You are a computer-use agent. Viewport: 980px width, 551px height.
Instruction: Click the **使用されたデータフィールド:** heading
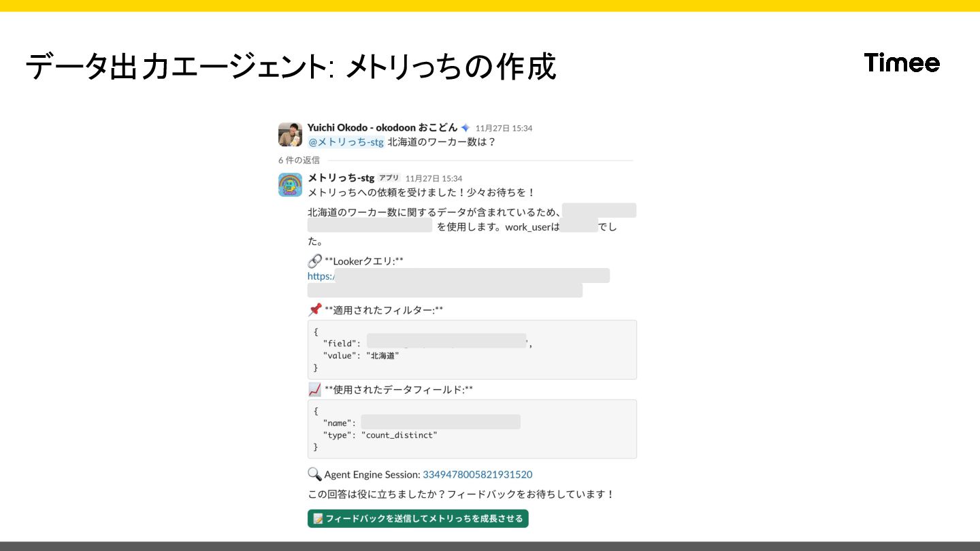[x=399, y=390]
